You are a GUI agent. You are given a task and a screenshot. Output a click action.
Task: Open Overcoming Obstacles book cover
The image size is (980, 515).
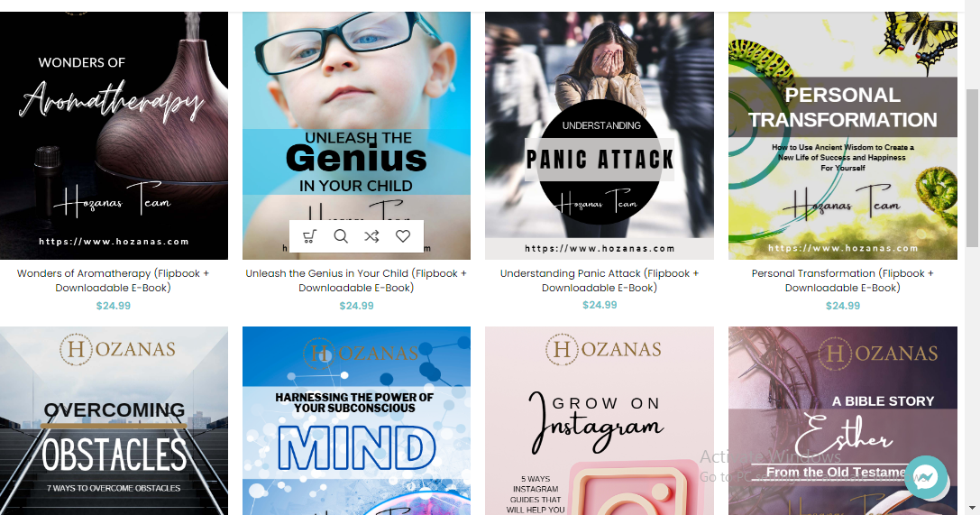(114, 420)
